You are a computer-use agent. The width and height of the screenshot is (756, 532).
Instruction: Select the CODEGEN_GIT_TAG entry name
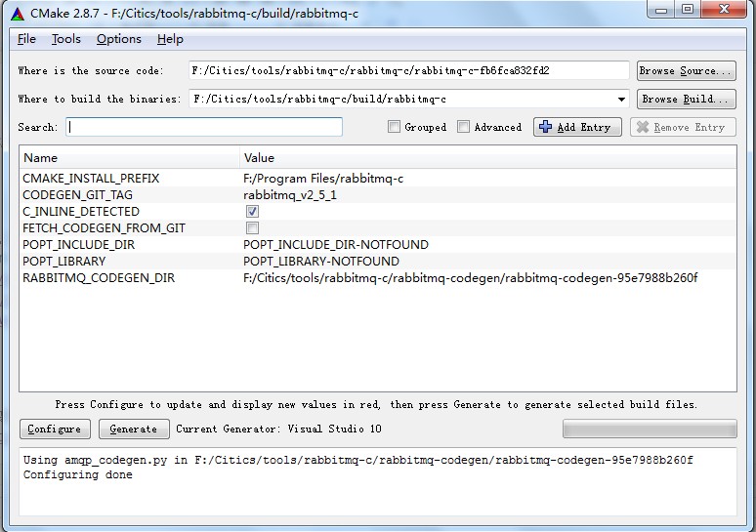[x=77, y=194]
